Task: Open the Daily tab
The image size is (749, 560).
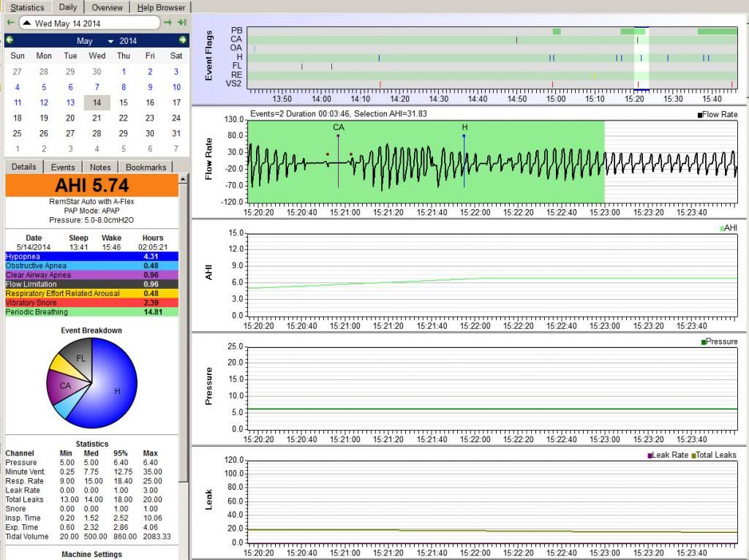Action: click(x=68, y=7)
